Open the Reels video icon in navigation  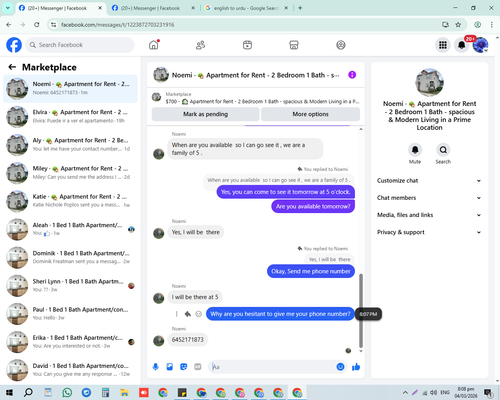[247, 45]
